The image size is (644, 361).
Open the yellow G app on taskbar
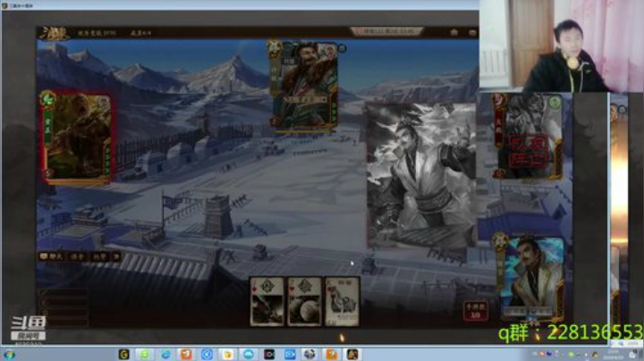123,354
